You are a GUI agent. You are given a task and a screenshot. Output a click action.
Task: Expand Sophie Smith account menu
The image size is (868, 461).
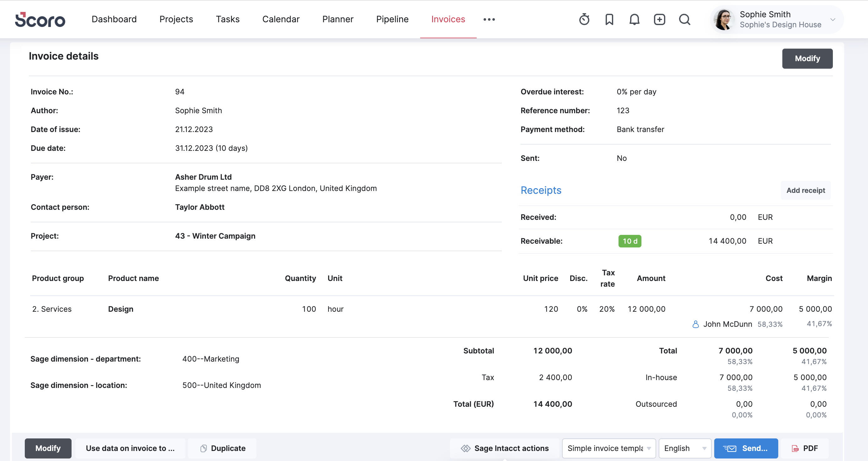coord(833,19)
